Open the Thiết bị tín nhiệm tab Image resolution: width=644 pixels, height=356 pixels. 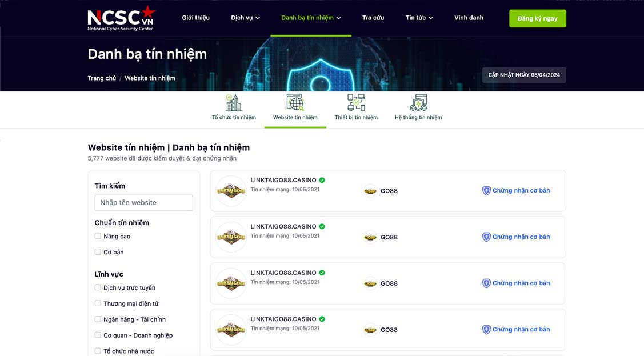pos(356,108)
